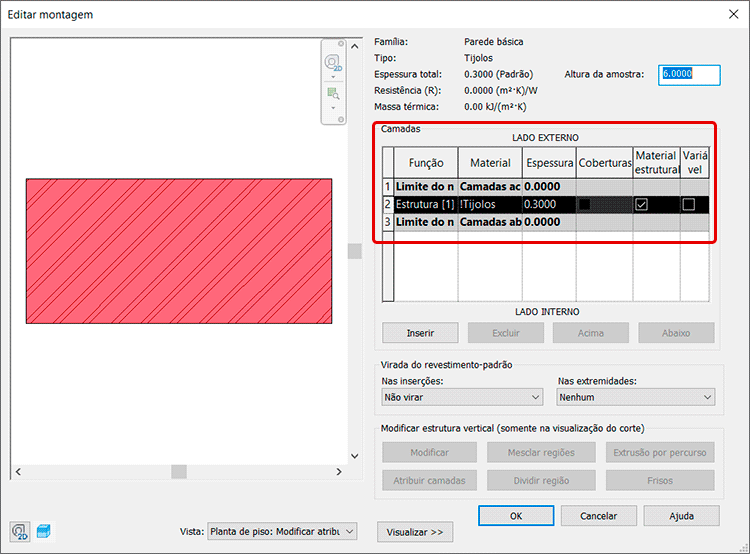Click the Cancelar button
The image size is (750, 554).
[598, 516]
